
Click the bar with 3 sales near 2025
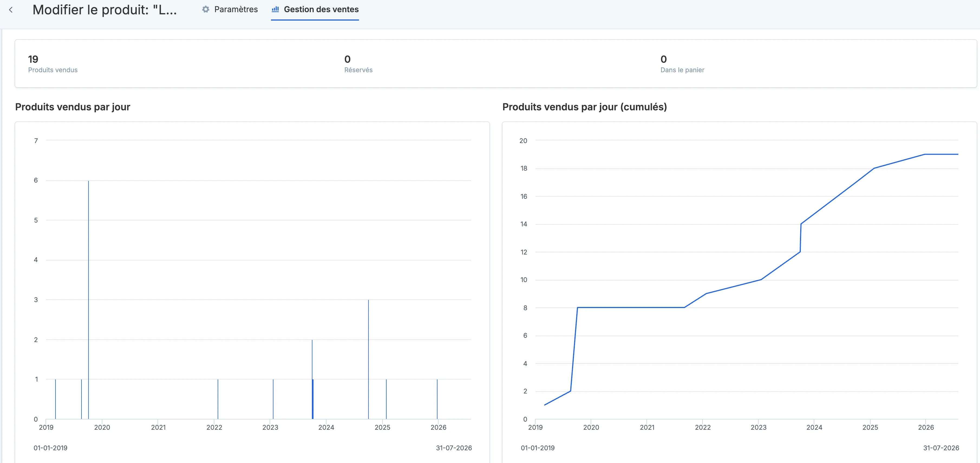tap(368, 360)
